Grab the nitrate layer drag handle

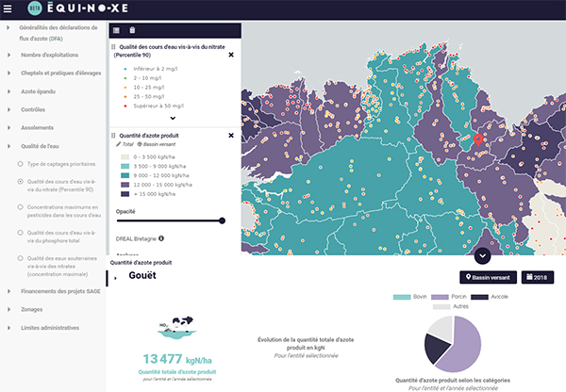pyautogui.click(x=114, y=45)
